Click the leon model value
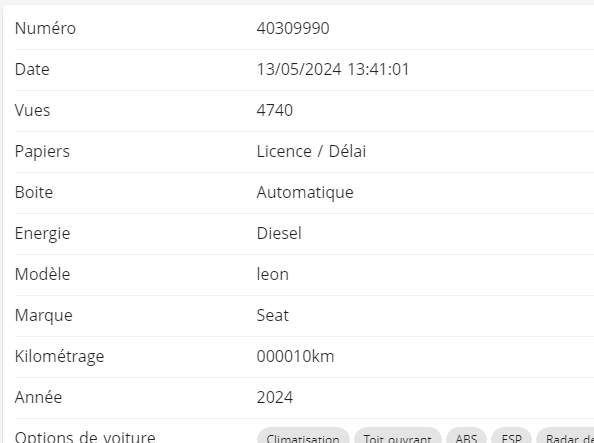This screenshot has height=443, width=594. (x=273, y=274)
